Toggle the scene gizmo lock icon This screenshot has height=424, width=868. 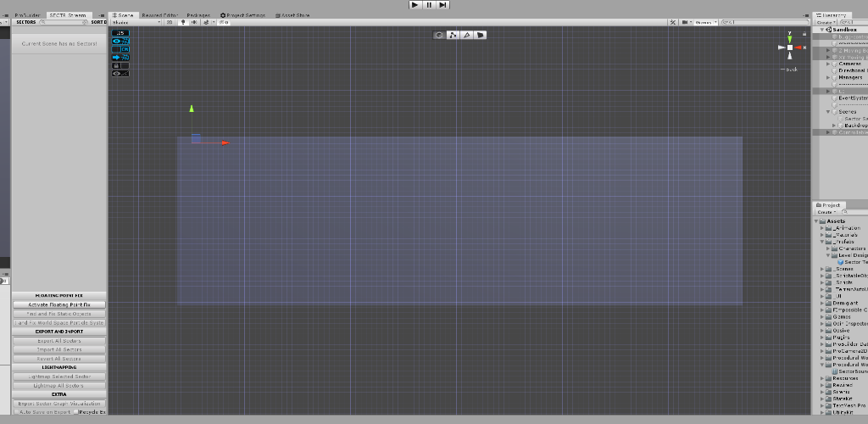(x=804, y=34)
